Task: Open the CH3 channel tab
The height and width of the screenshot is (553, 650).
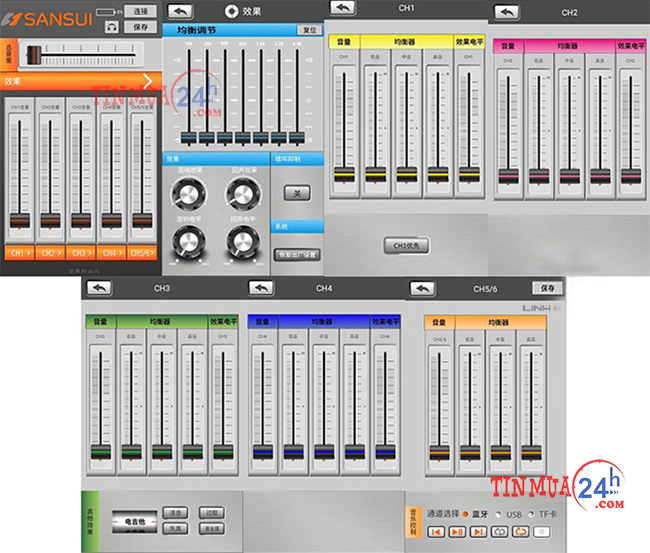Action: pyautogui.click(x=80, y=253)
